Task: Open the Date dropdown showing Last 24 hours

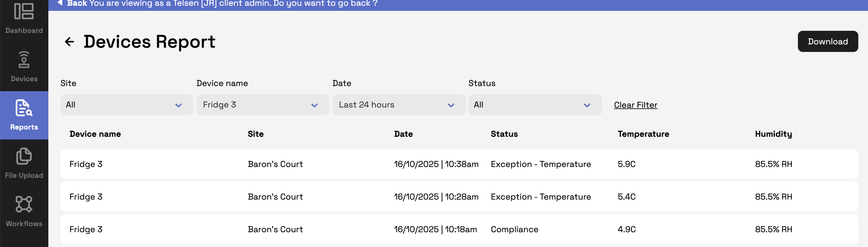Action: coord(398,105)
